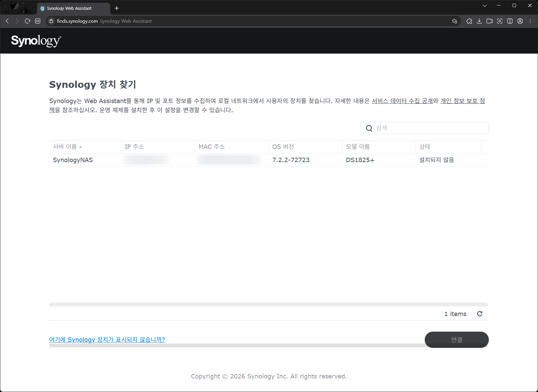The width and height of the screenshot is (538, 392).
Task: Maximize the browser window
Action: (x=514, y=5)
